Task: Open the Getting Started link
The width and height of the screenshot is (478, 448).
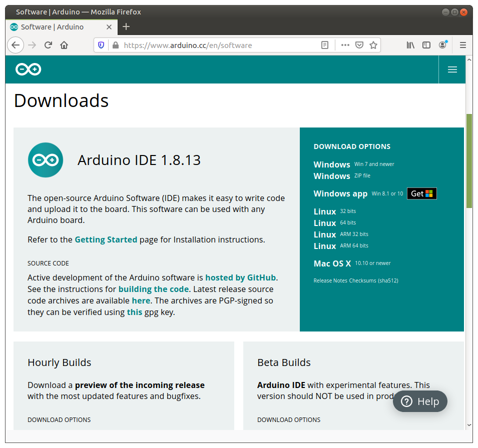Action: pos(106,239)
